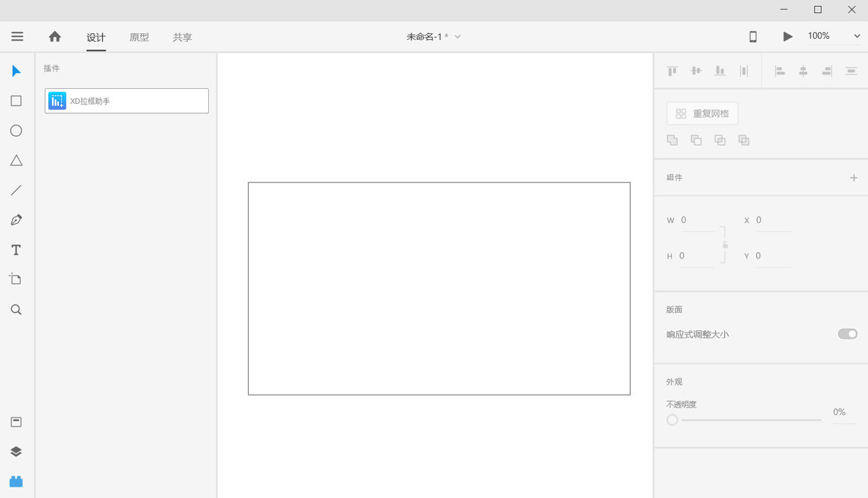Image resolution: width=868 pixels, height=498 pixels.
Task: Open the 100% zoom level dropdown
Action: (x=833, y=36)
